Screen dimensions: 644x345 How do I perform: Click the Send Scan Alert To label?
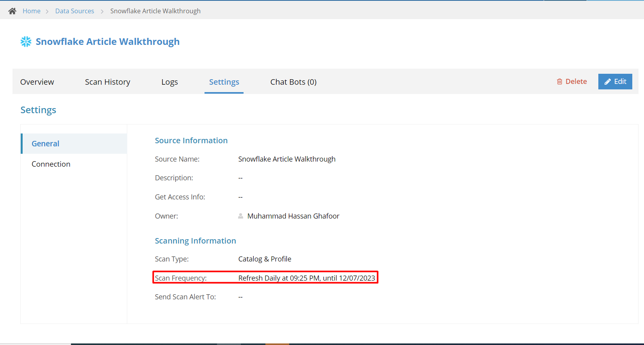[185, 297]
